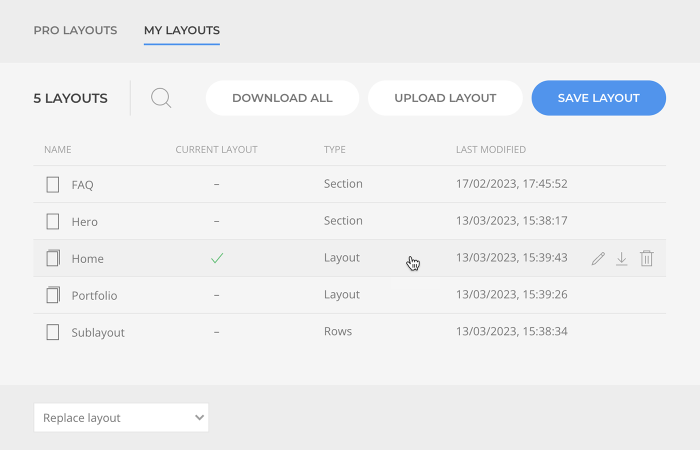700x450 pixels.
Task: Select the My Layouts tab
Action: 182,30
